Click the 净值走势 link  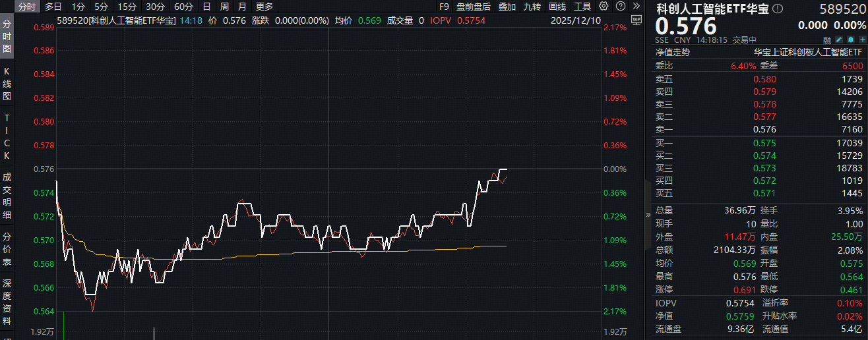click(672, 52)
